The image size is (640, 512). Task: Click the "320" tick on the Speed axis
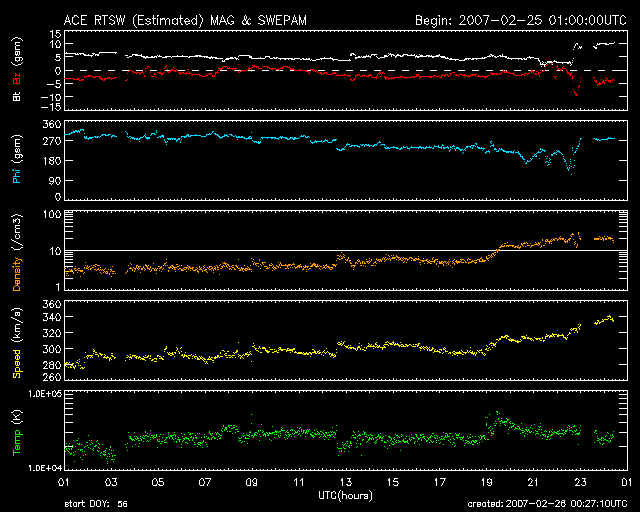52,333
